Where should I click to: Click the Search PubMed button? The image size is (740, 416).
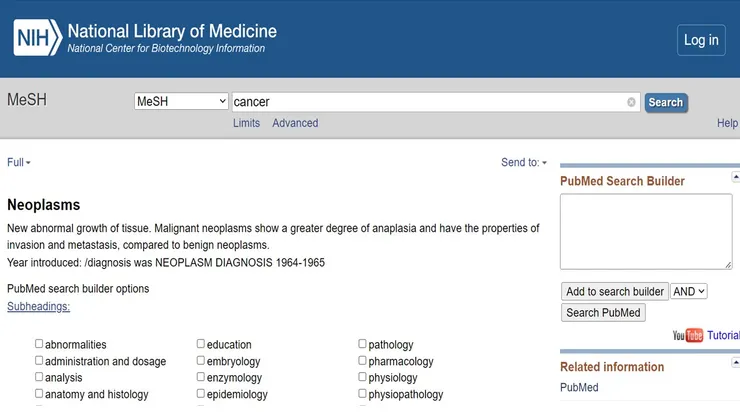tap(603, 312)
